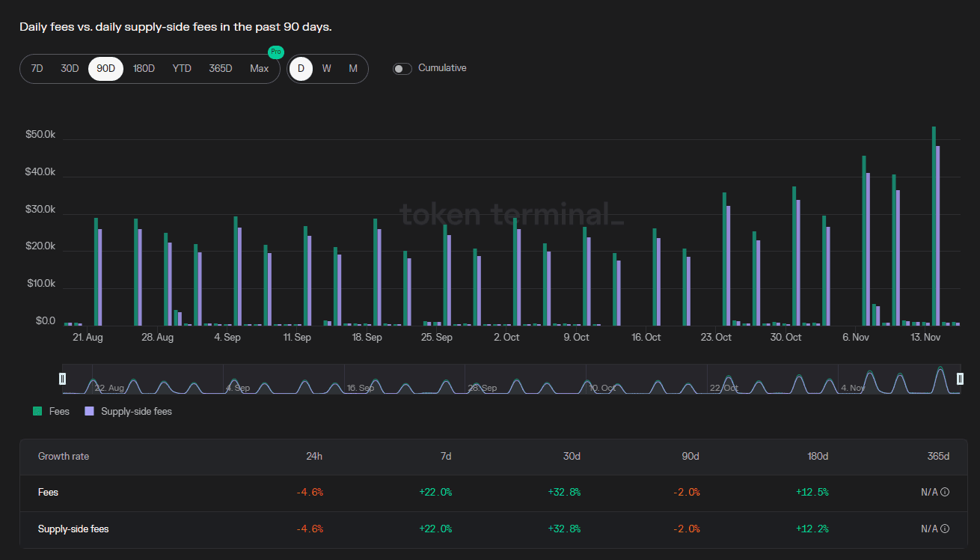This screenshot has height=560, width=980.
Task: Select the 30D time range
Action: click(x=70, y=69)
